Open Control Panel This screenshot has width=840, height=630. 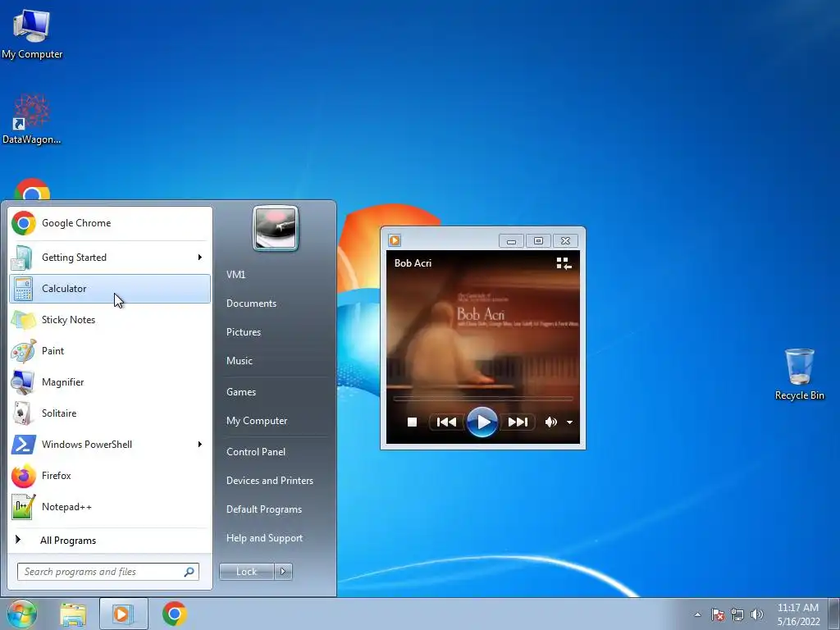point(256,452)
